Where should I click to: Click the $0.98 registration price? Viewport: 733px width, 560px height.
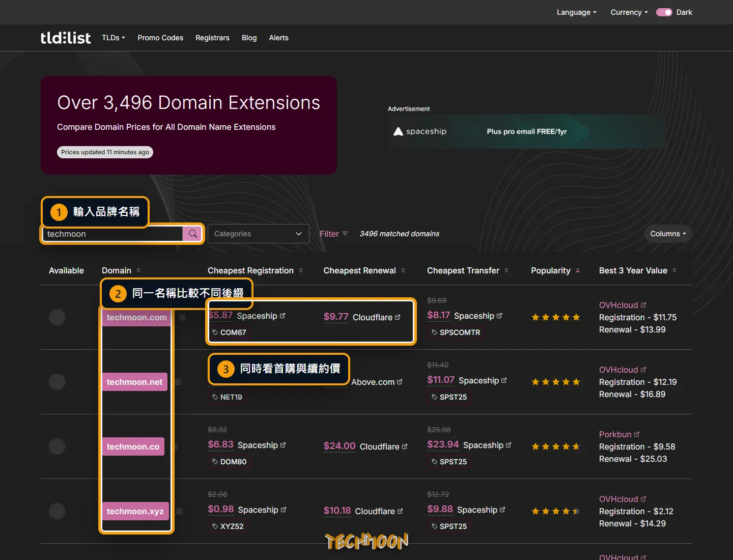221,509
